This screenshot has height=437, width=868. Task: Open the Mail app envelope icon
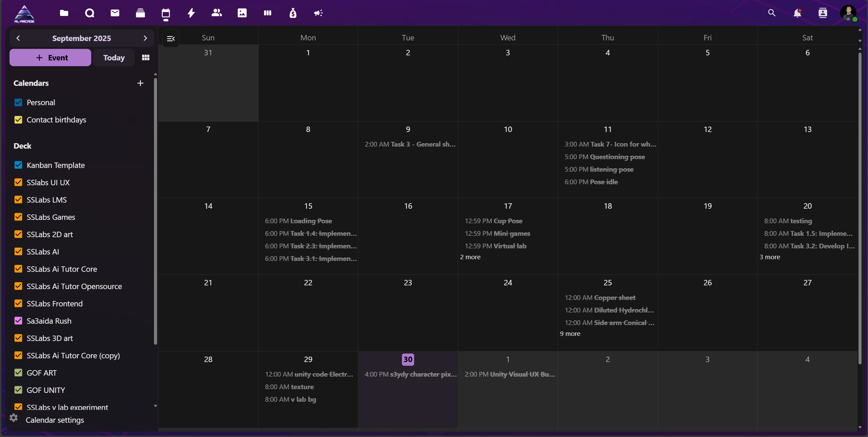coord(115,13)
